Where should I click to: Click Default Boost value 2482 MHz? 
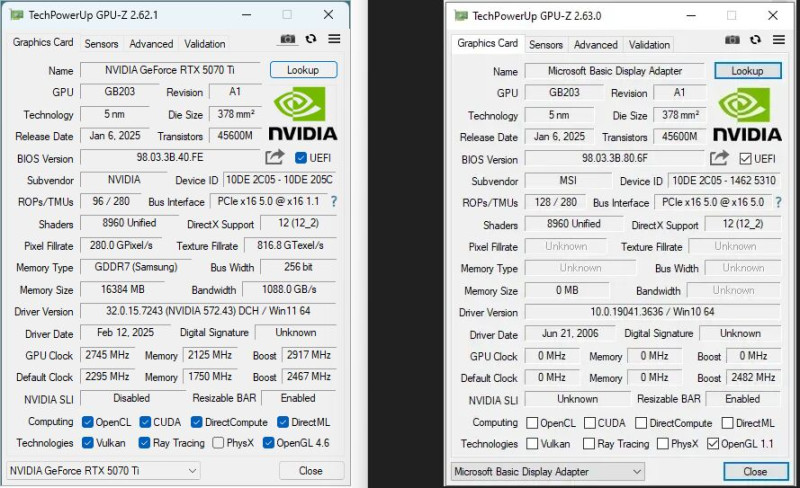click(753, 377)
